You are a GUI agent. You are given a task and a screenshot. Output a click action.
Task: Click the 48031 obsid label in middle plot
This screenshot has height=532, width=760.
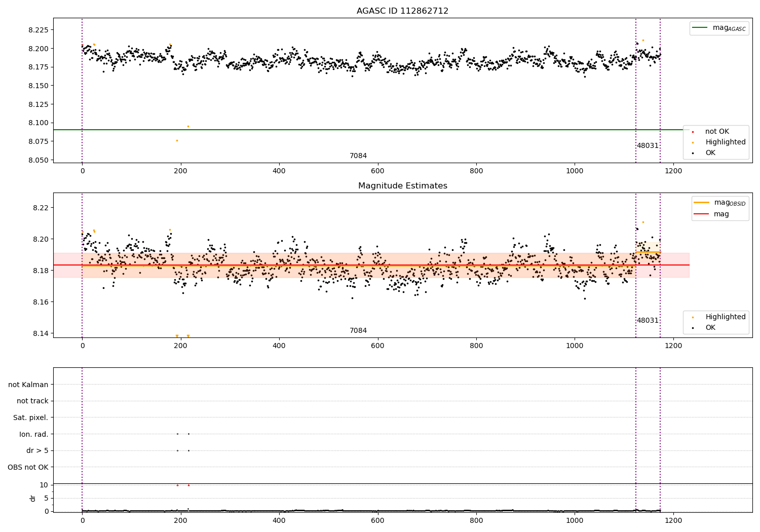(648, 320)
